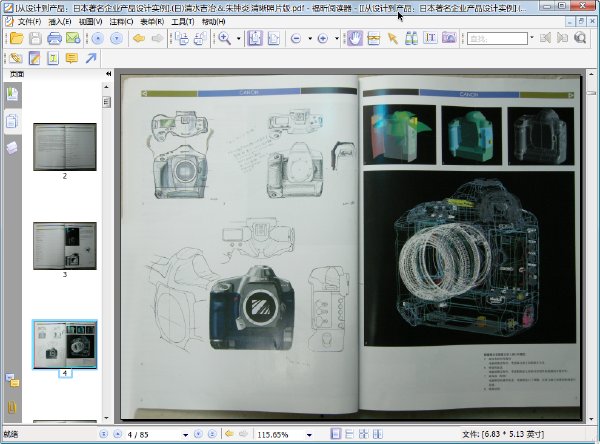The height and width of the screenshot is (444, 600).
Task: Expand the zoom out dropdown arrow
Action: coord(310,38)
